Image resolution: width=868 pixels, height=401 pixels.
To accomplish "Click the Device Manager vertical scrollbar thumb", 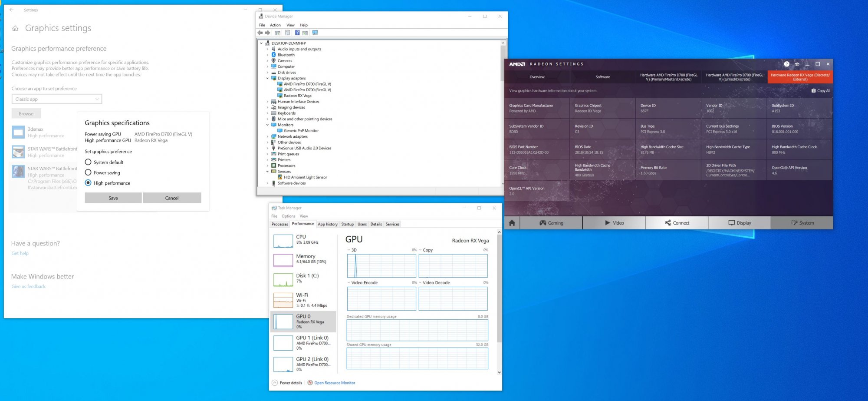I will [503, 63].
